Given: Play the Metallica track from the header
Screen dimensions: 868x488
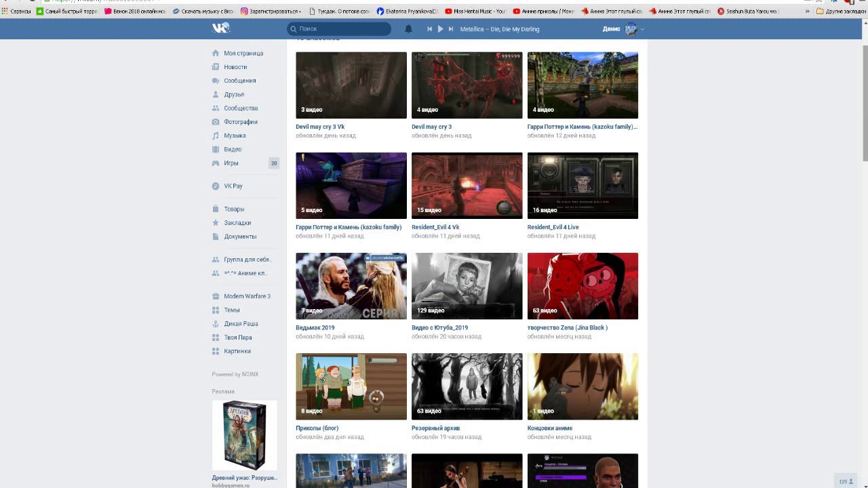Looking at the screenshot, I should point(440,29).
